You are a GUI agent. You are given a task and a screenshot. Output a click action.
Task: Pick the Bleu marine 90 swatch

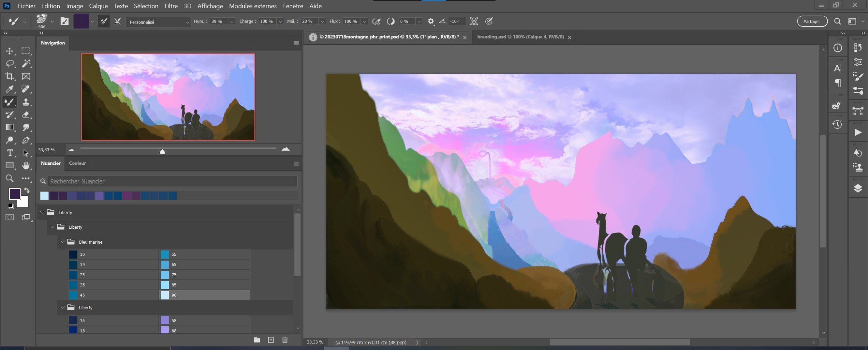coord(165,295)
